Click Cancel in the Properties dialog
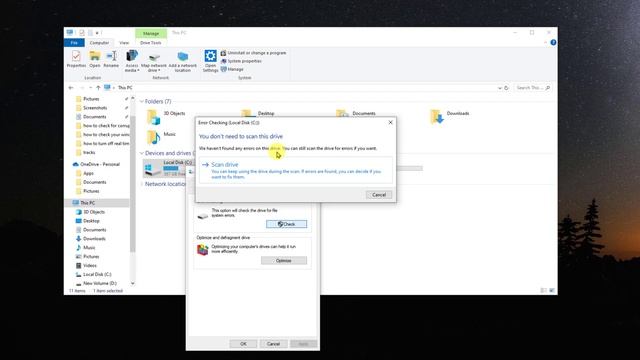 [x=273, y=344]
